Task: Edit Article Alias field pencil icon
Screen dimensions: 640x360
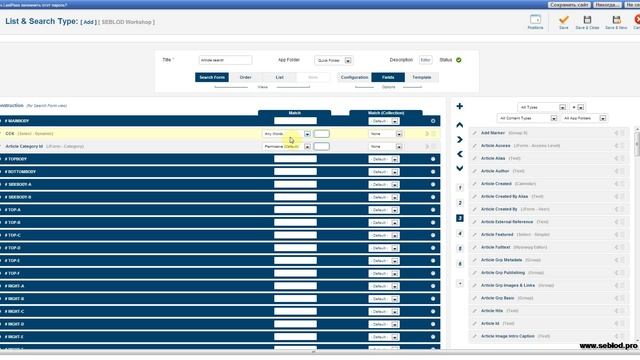Action: coord(475,158)
